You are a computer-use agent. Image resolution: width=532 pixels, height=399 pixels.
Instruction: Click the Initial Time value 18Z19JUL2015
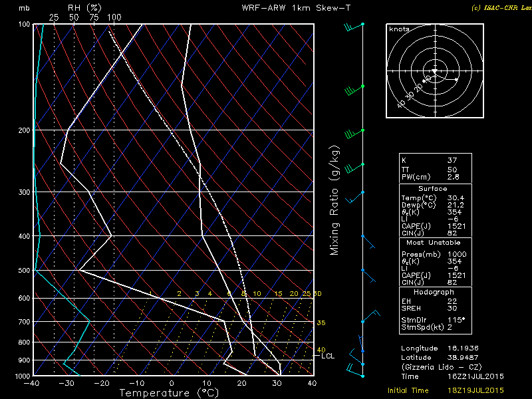click(x=475, y=390)
